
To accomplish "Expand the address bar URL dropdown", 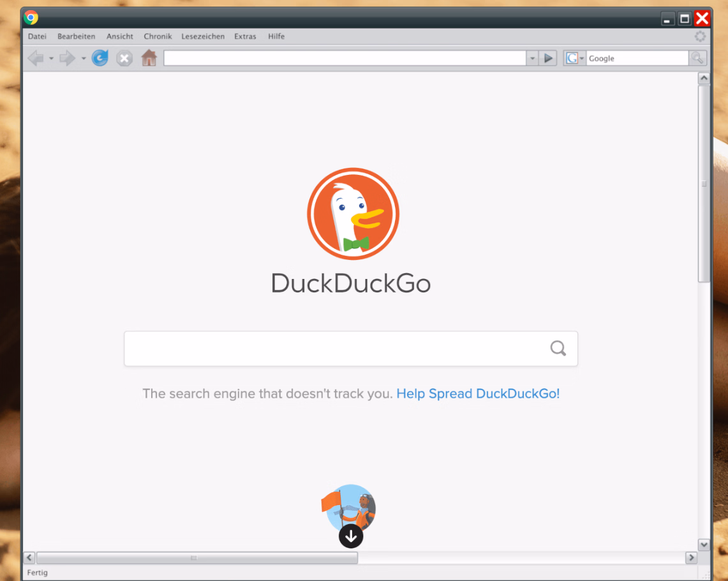I will pos(532,59).
